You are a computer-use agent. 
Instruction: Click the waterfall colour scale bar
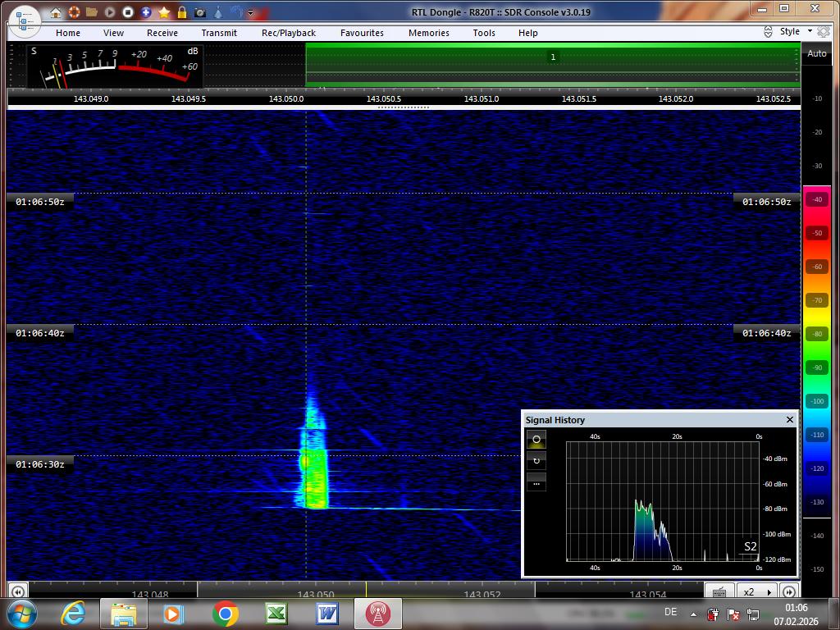[816, 351]
